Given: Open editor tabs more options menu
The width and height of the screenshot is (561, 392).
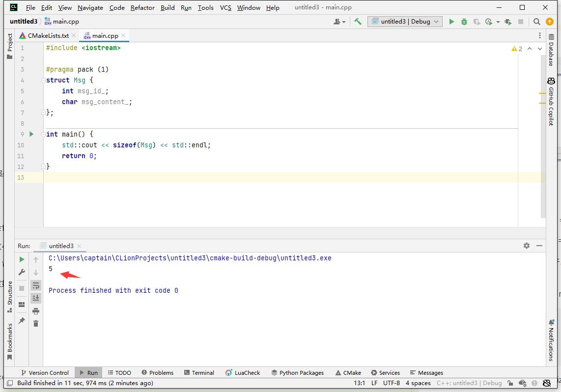Looking at the screenshot, I should 539,35.
